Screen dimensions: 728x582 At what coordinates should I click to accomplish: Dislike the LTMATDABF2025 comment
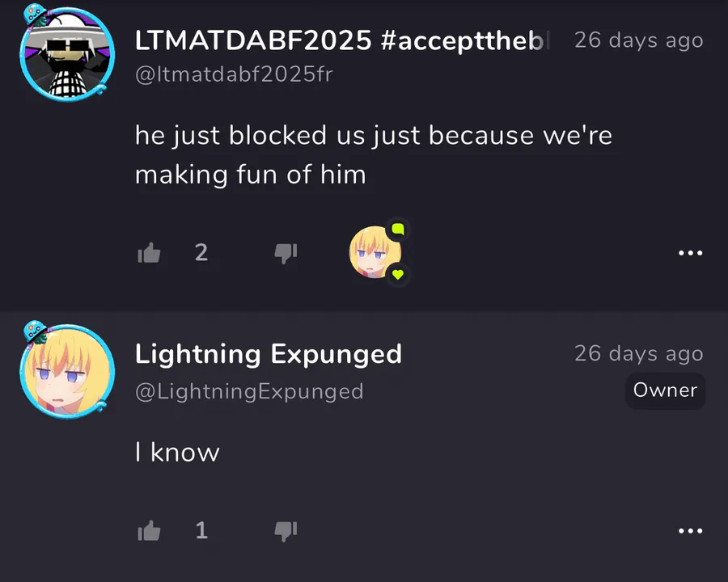(286, 253)
